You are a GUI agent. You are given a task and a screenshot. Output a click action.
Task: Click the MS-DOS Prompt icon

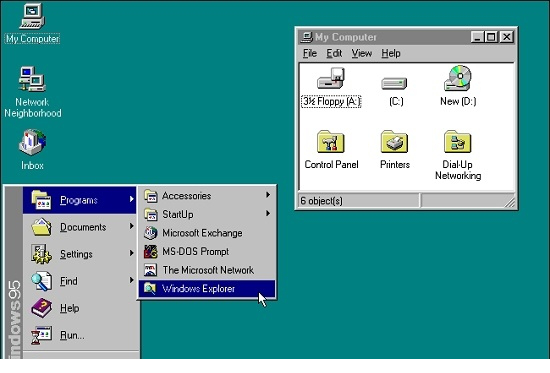pos(150,252)
